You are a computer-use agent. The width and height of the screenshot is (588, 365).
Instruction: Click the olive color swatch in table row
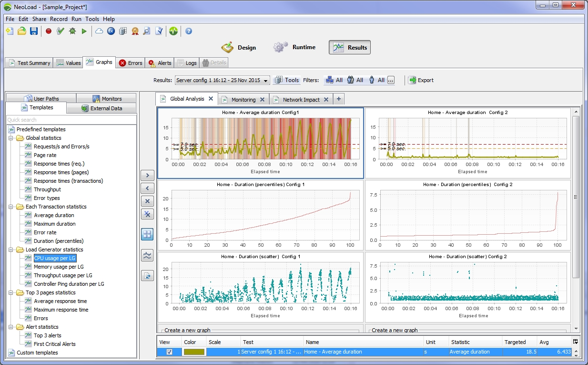tap(194, 352)
